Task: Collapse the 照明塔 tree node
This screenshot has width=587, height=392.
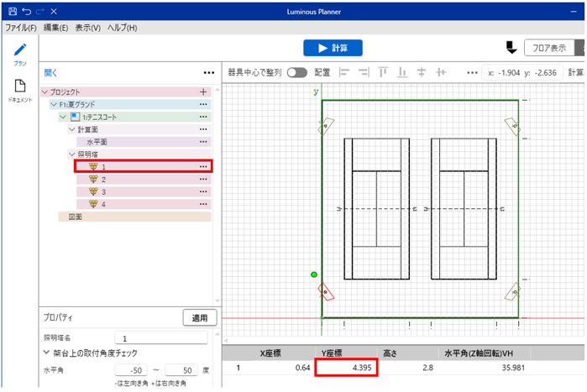Action: [72, 154]
